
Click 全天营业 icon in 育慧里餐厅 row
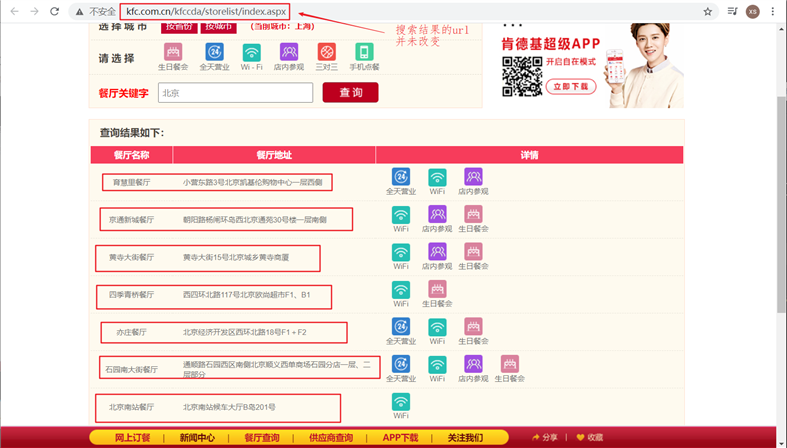point(401,177)
